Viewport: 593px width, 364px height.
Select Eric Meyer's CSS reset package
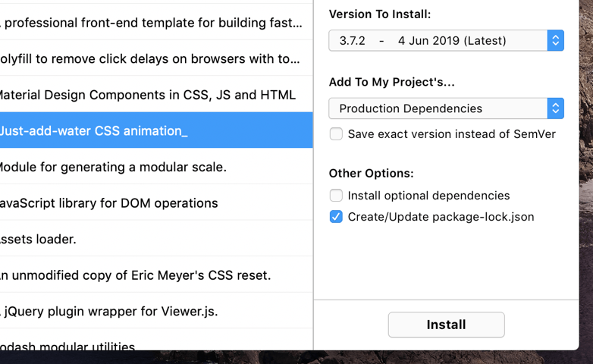(156, 275)
